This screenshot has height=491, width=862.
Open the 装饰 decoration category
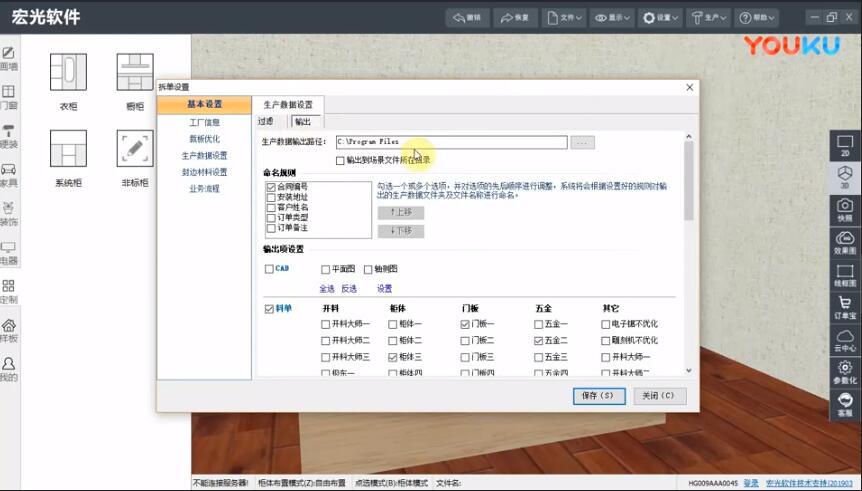(8, 214)
